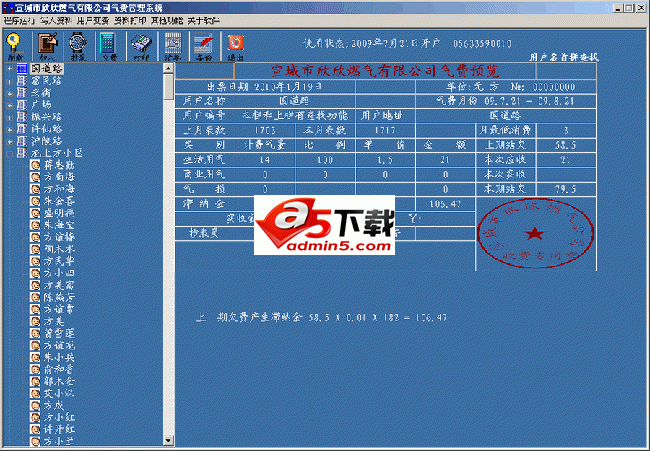
Task: Expand the 老街 tree node
Action: (x=10, y=93)
